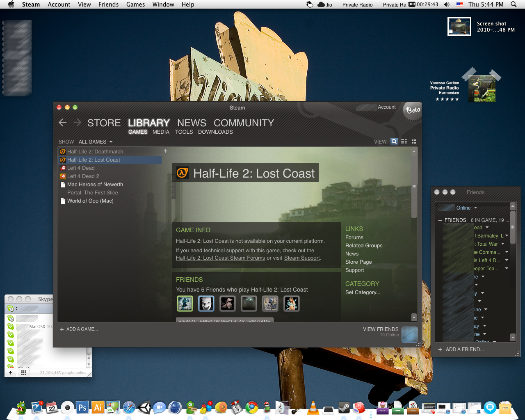Go back with the Steam back arrow
Image resolution: width=525 pixels, height=420 pixels.
(62, 123)
